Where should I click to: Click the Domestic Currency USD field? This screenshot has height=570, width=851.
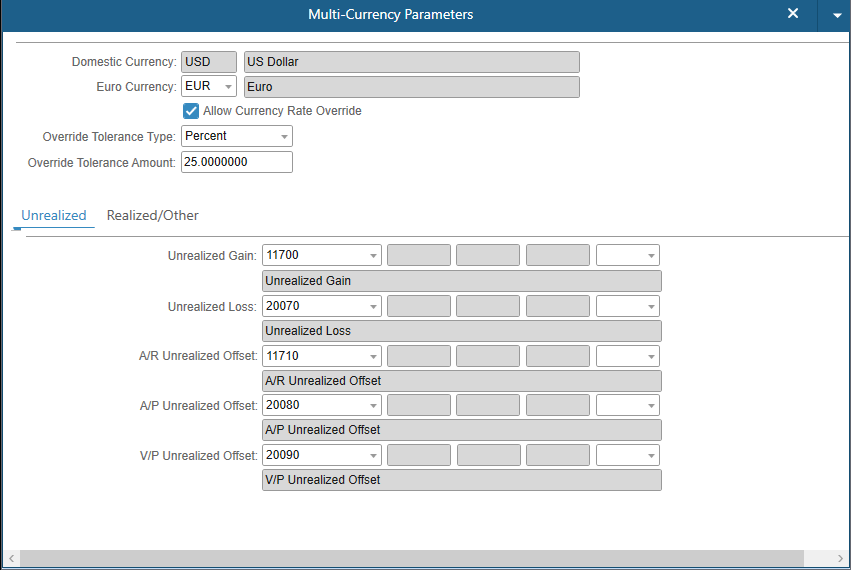pos(208,62)
